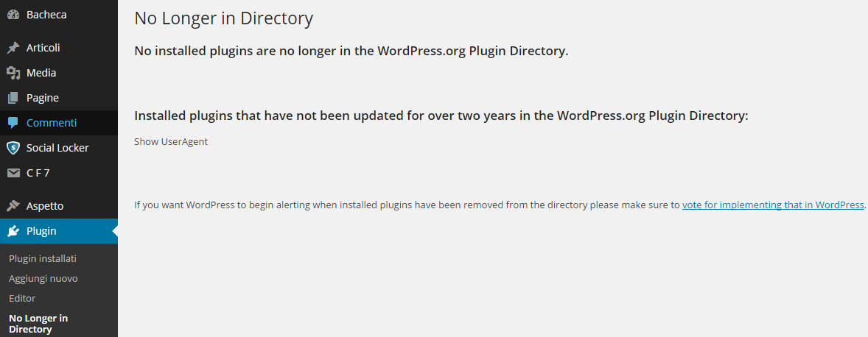
Task: Click the Articoli pushpin icon
Action: click(13, 48)
